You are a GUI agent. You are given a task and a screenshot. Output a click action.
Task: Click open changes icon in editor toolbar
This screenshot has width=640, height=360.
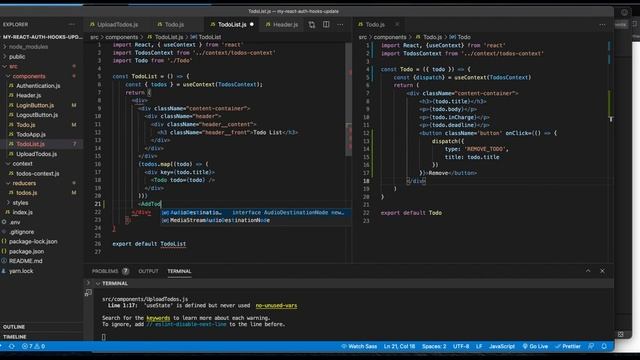pos(312,24)
